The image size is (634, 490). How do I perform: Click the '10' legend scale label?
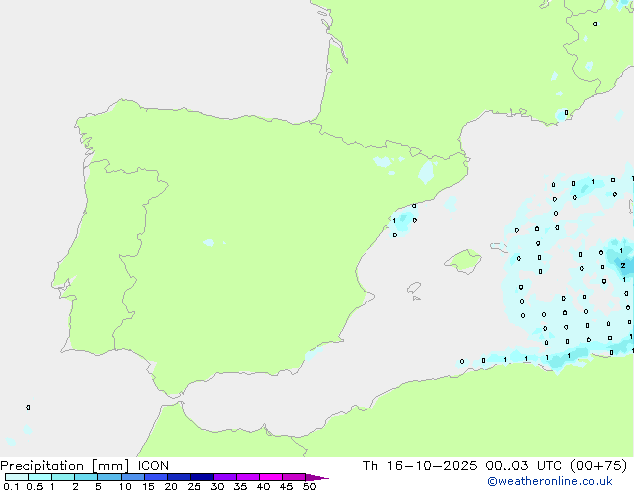coord(125,486)
